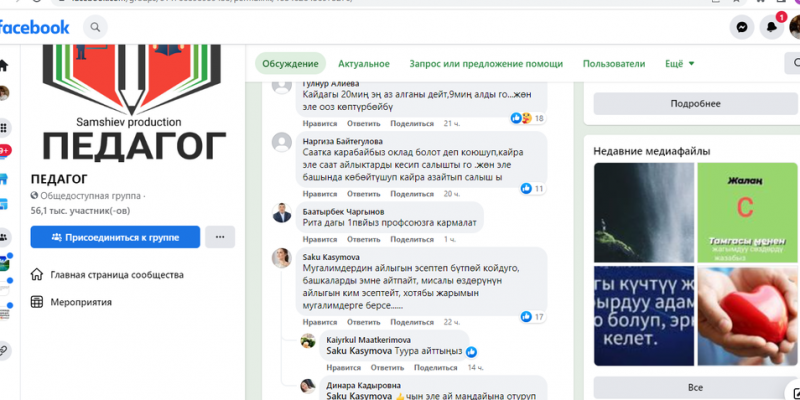The height and width of the screenshot is (400, 800).
Task: Like Баатырбек Чаргынов's comment via Нравится
Action: point(320,239)
